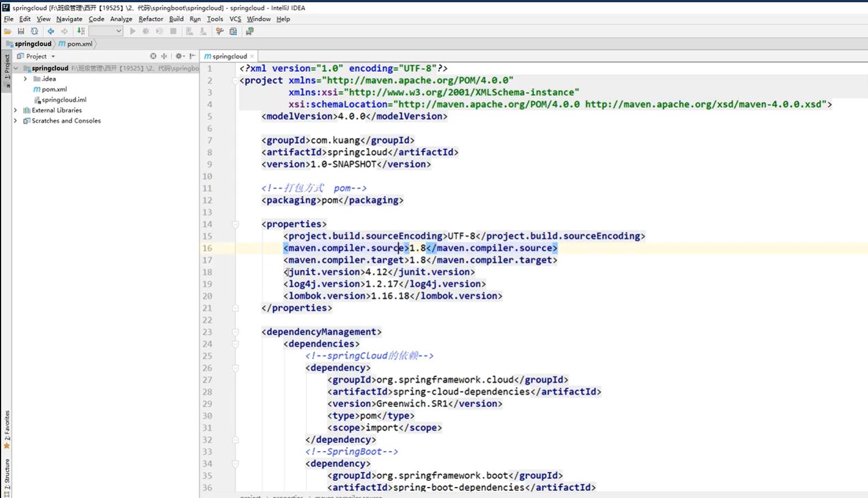The height and width of the screenshot is (498, 868).
Task: Select springcloud.iml in the project tree
Action: pyautogui.click(x=64, y=100)
